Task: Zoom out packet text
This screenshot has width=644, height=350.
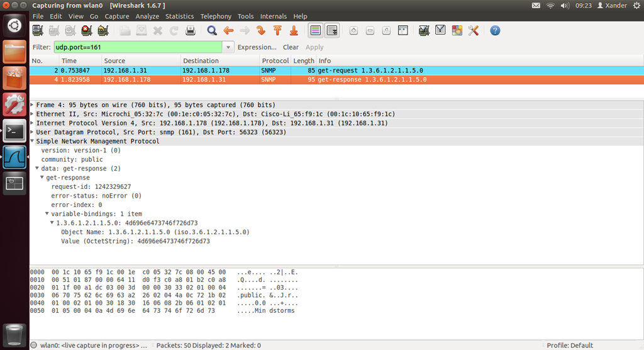Action: [370, 30]
